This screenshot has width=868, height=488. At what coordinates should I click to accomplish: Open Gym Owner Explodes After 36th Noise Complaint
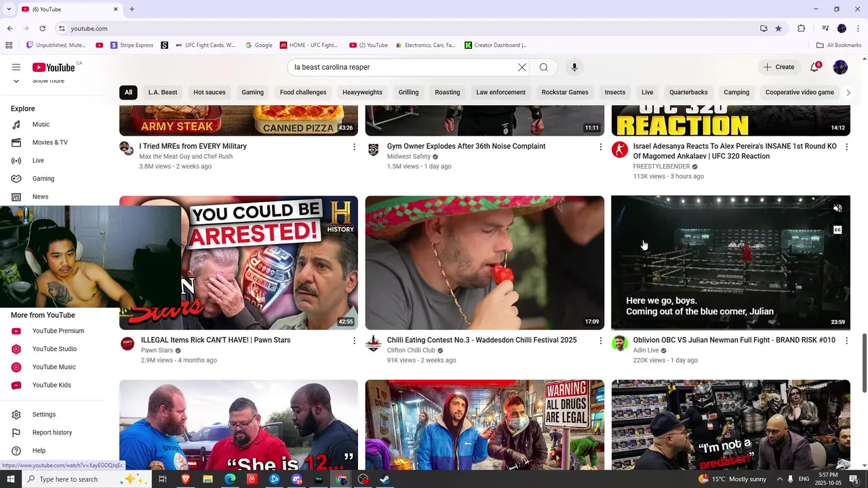[x=467, y=146]
